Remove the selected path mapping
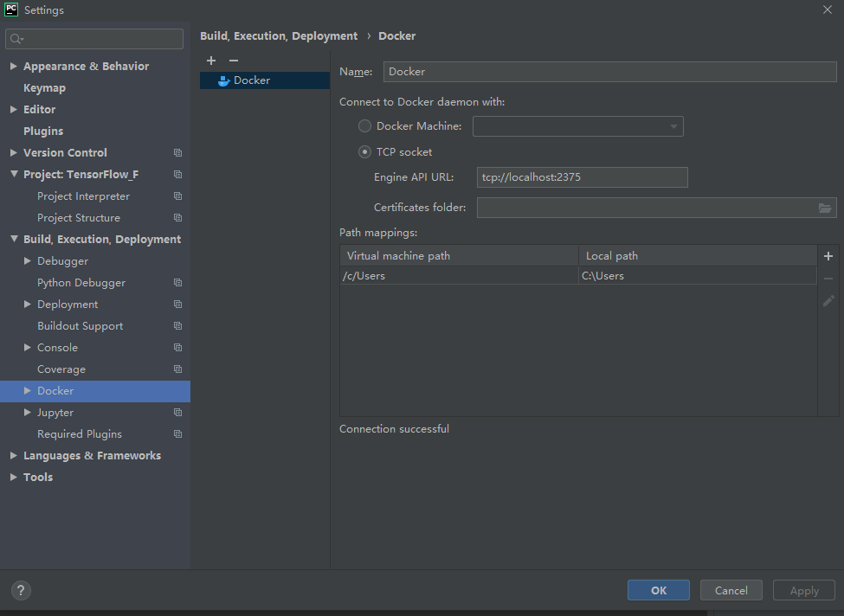The height and width of the screenshot is (616, 844). point(828,278)
